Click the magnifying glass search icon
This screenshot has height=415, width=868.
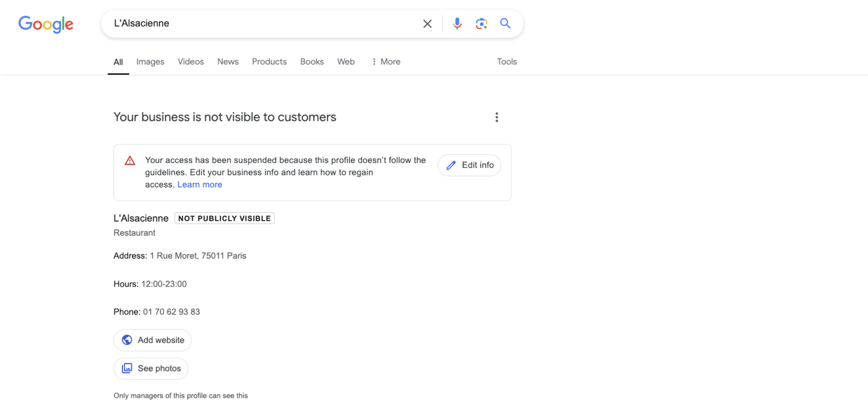505,24
